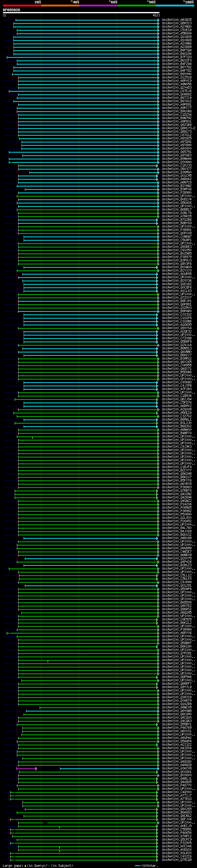Open hit UniRef100_Q90YS4
Image resolution: width=197 pixels, height=868 pixels.
pos(177,328)
